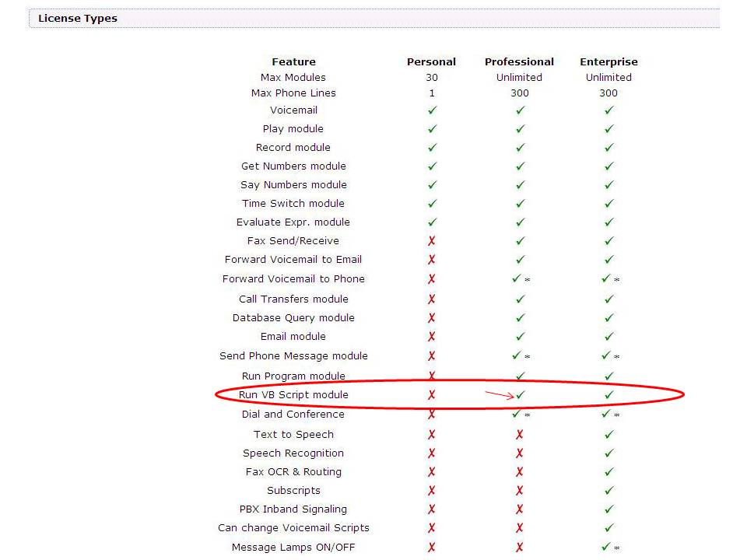Click the Feature column heading
This screenshot has width=747, height=560.
pyautogui.click(x=293, y=61)
